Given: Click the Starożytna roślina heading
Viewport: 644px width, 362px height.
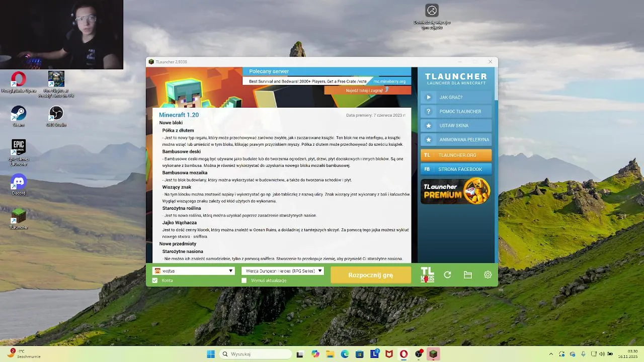Looking at the screenshot, I should click(182, 208).
